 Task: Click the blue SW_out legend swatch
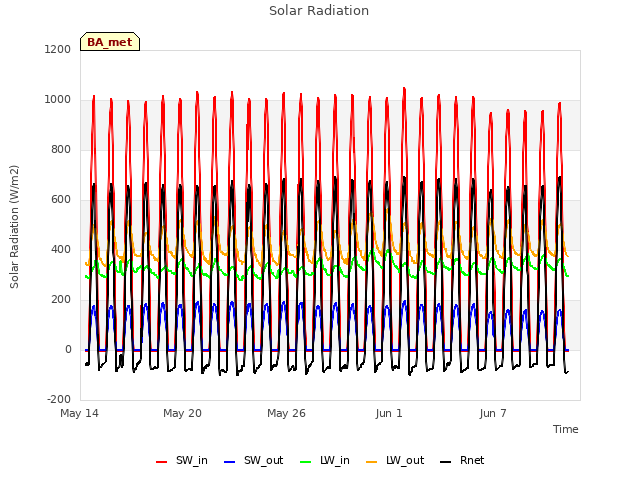[230, 462]
